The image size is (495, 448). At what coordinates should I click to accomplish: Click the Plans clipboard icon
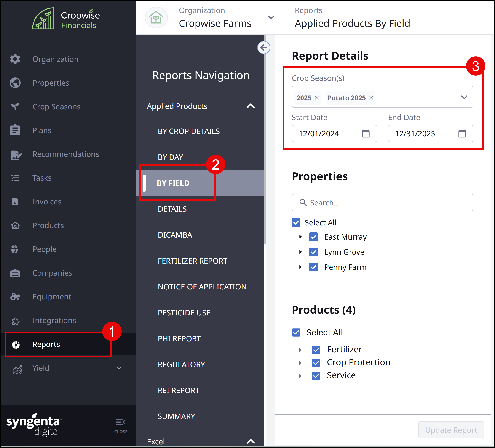tap(15, 130)
